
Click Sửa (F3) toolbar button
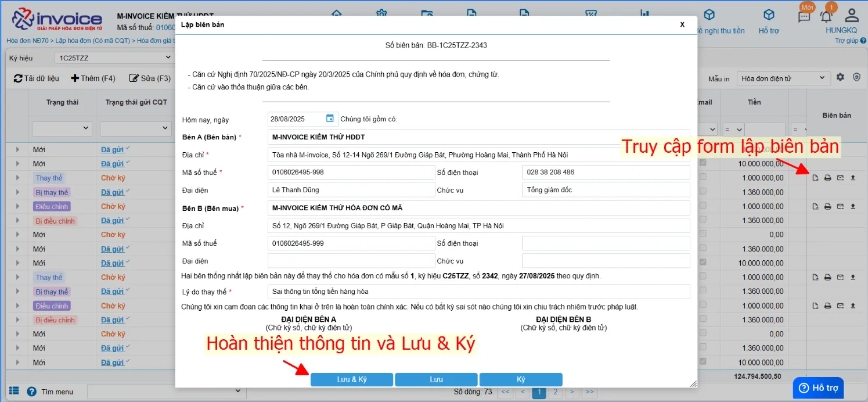tap(150, 78)
